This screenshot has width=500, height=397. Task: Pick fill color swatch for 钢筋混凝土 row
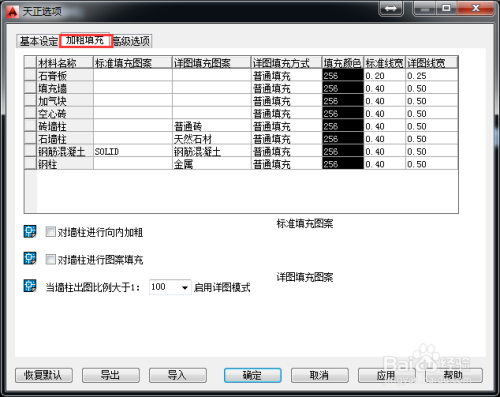click(x=343, y=151)
